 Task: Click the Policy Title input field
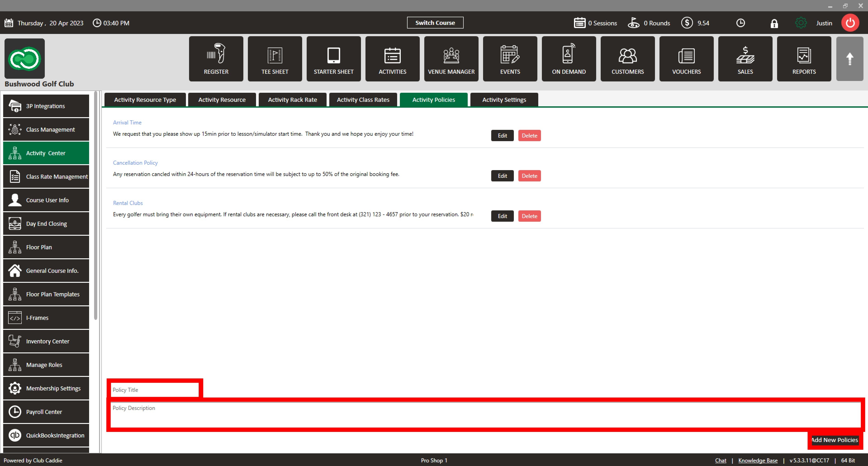(x=155, y=390)
